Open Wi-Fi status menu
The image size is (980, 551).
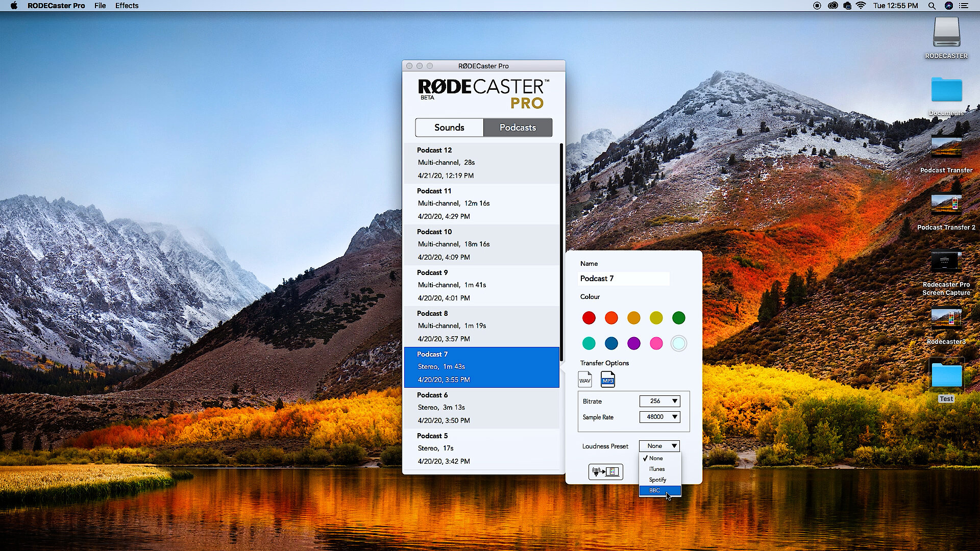861,6
